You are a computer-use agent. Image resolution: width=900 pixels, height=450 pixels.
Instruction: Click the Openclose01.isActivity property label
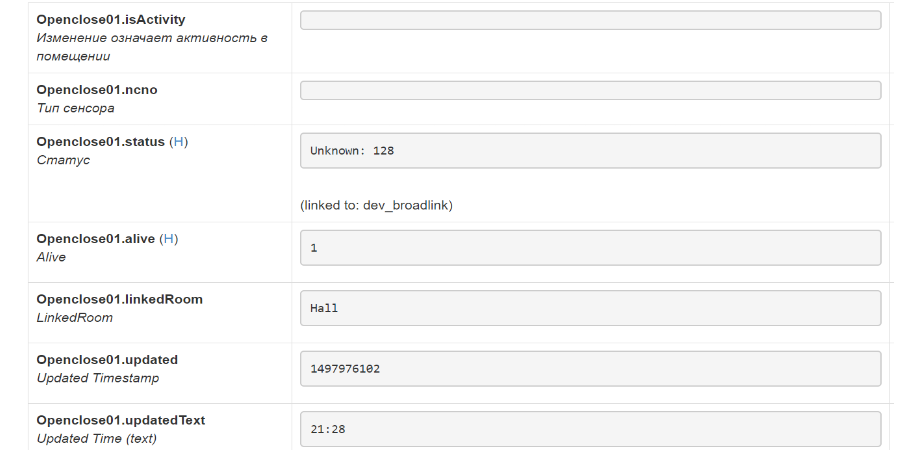[110, 19]
